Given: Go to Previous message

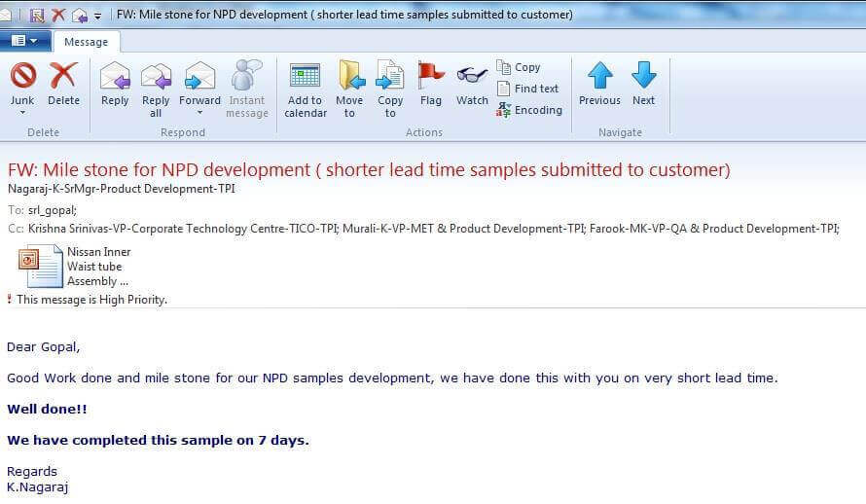Looking at the screenshot, I should [599, 84].
